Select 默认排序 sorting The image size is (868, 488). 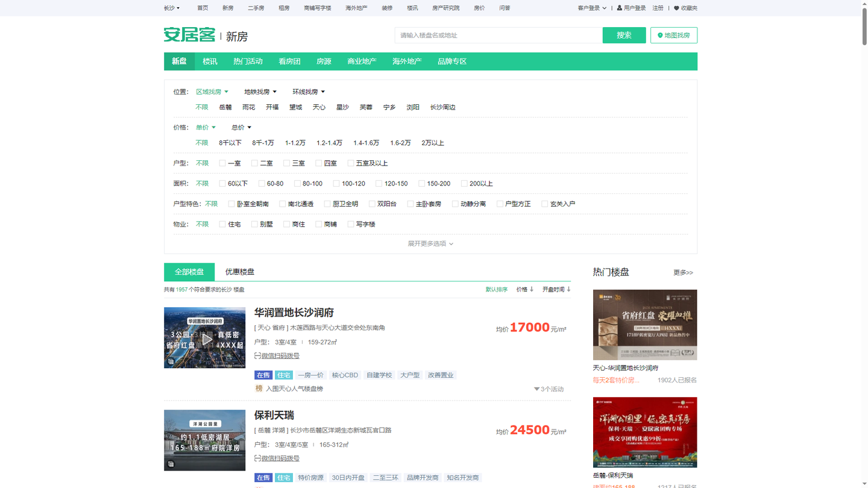click(x=497, y=289)
